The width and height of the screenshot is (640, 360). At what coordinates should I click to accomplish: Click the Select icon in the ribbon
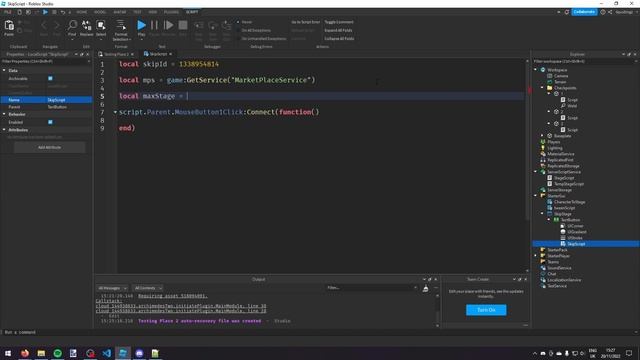point(101,25)
